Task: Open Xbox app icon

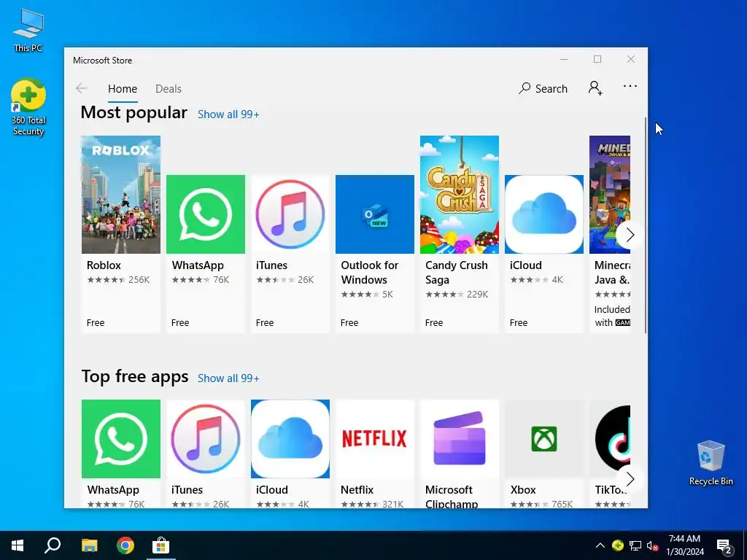Action: (x=544, y=438)
